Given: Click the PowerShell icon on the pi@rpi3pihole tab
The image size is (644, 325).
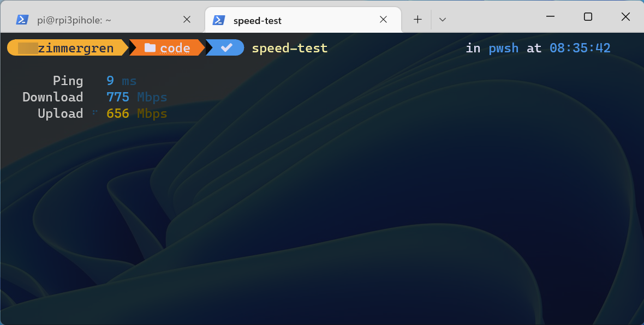Looking at the screenshot, I should 22,20.
